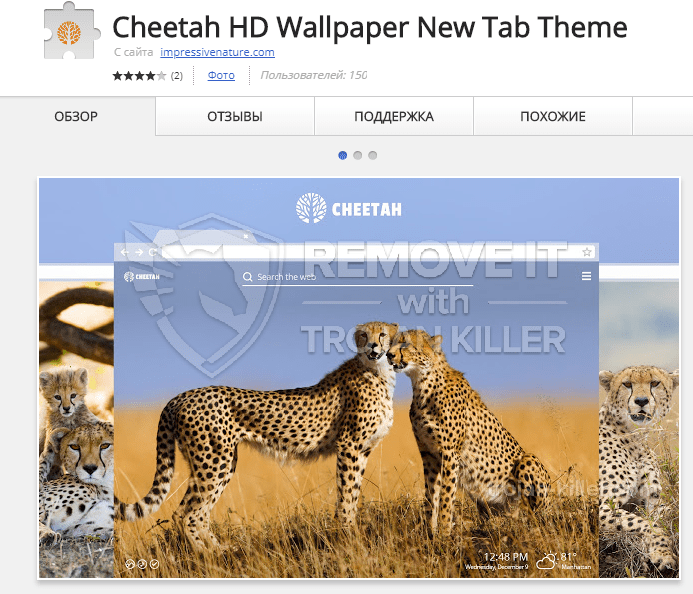Click the reload icon in preview browser
The height and width of the screenshot is (594, 693).
pos(153,252)
